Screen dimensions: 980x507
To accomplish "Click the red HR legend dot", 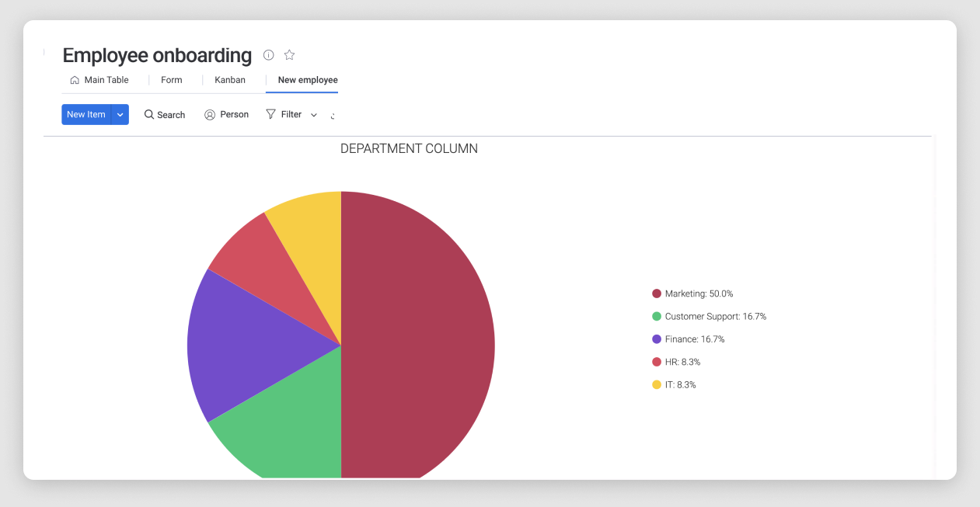I will click(x=657, y=362).
